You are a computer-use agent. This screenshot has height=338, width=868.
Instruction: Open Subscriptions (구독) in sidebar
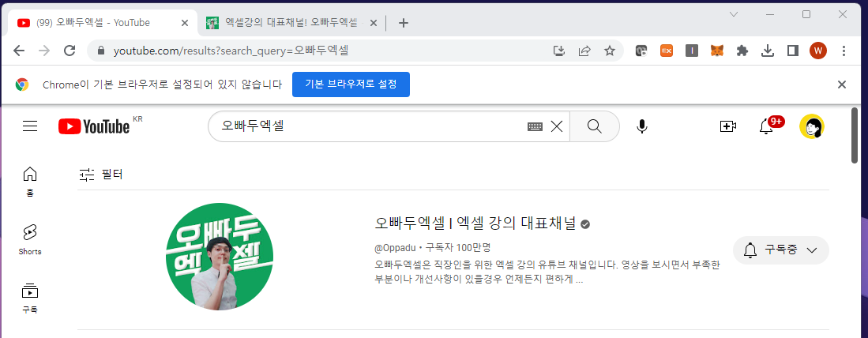pos(30,299)
